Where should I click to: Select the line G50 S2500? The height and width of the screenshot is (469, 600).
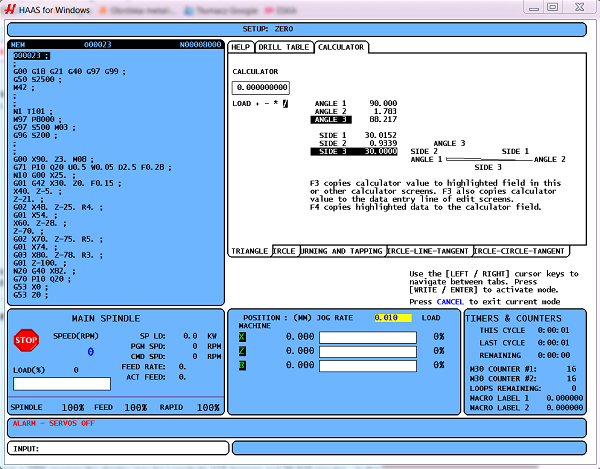pyautogui.click(x=37, y=80)
